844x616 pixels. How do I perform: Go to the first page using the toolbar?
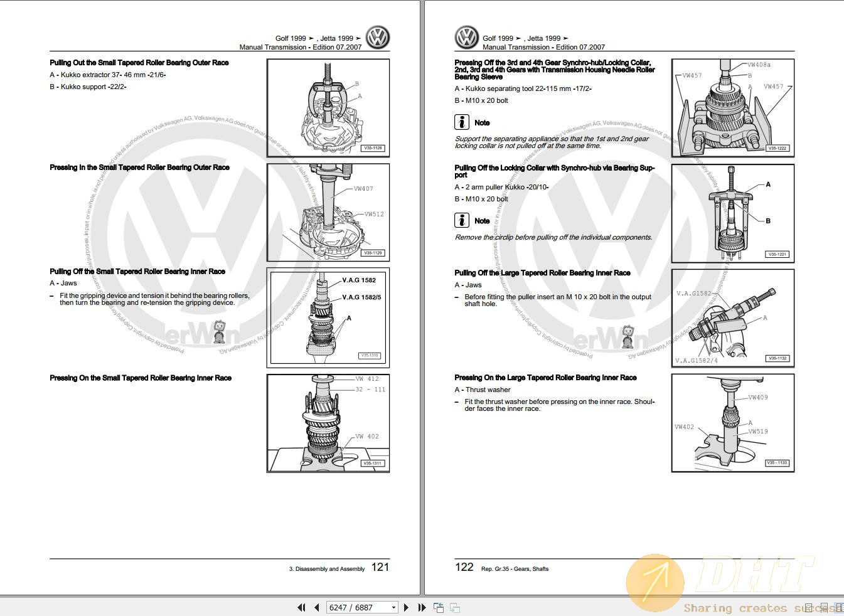click(x=301, y=607)
